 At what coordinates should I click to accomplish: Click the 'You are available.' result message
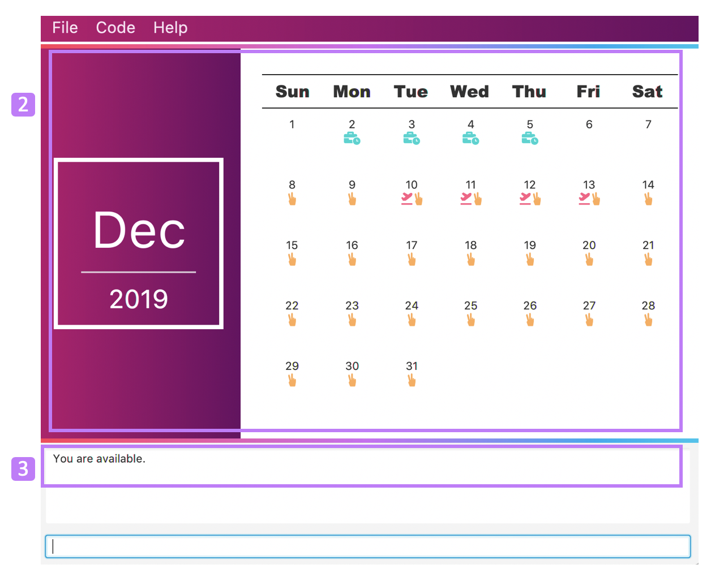click(99, 459)
